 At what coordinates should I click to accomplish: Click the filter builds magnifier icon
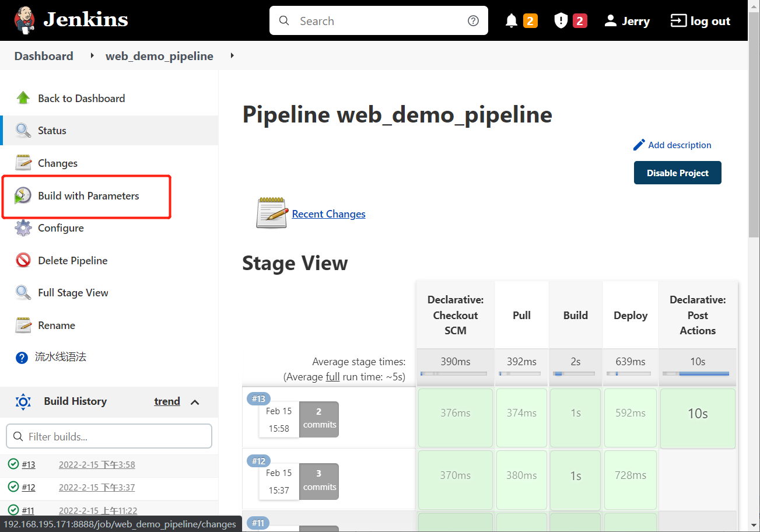[17, 436]
